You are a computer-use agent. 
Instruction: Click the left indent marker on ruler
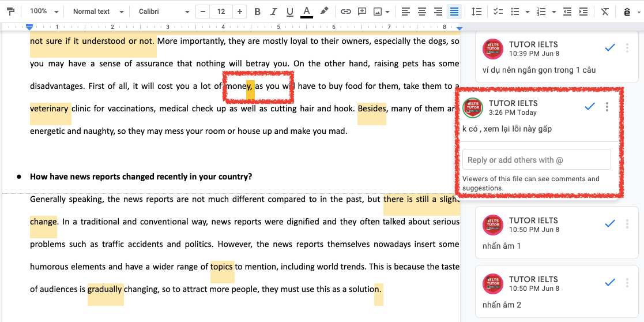[29, 27]
